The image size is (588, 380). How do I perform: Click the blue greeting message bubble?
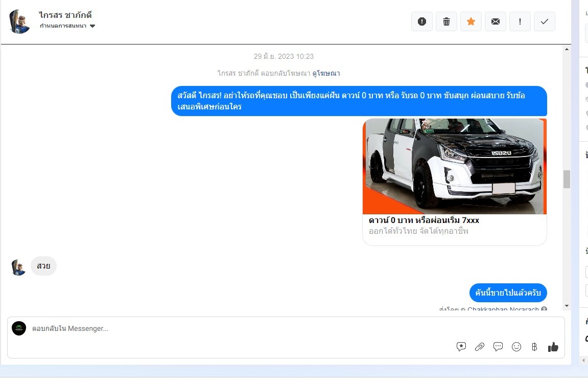pyautogui.click(x=359, y=101)
